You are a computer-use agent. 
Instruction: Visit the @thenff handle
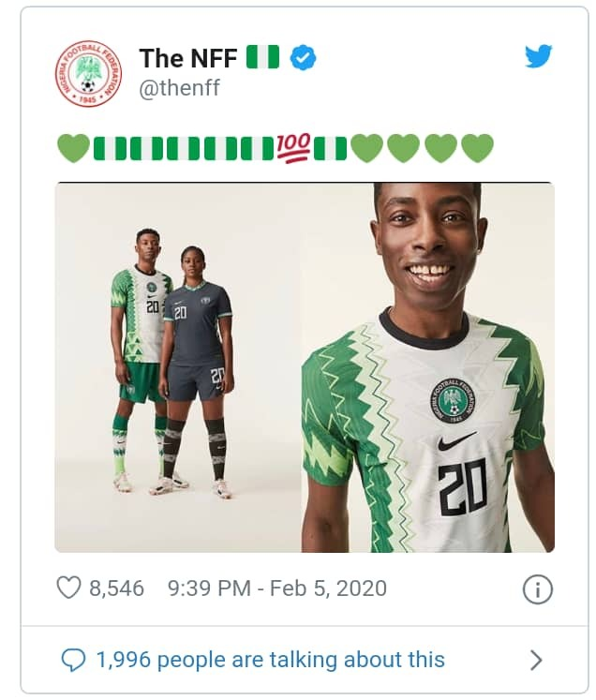(x=179, y=87)
